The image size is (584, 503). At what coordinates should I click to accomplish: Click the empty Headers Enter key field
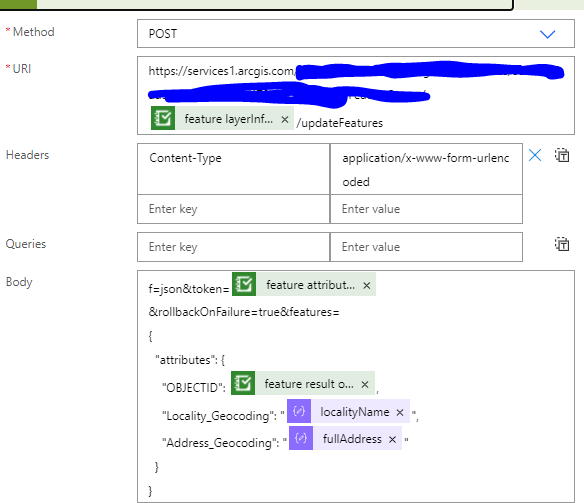[x=234, y=209]
